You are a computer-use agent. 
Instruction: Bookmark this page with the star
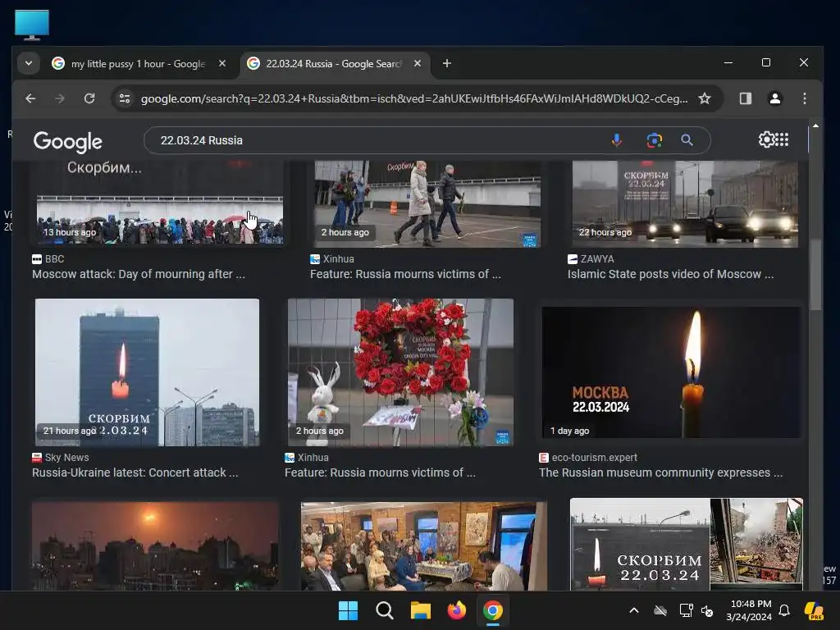[x=705, y=98]
